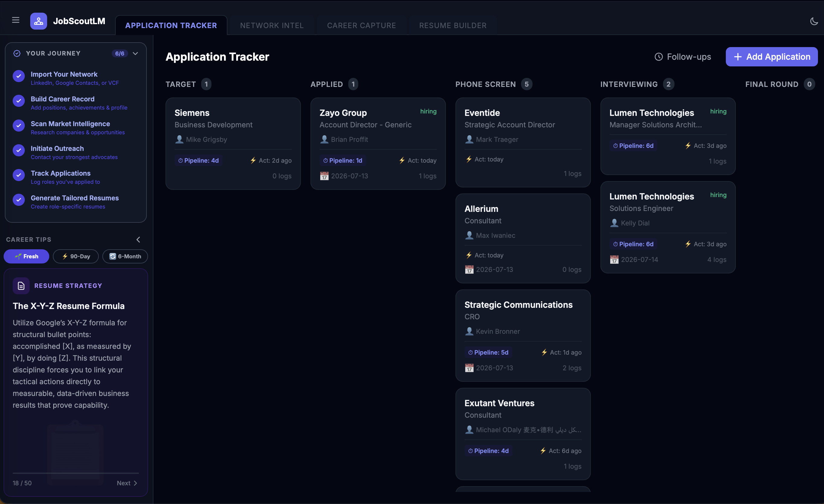The height and width of the screenshot is (504, 824).
Task: Click calendar icon on Allerium card
Action: (469, 270)
